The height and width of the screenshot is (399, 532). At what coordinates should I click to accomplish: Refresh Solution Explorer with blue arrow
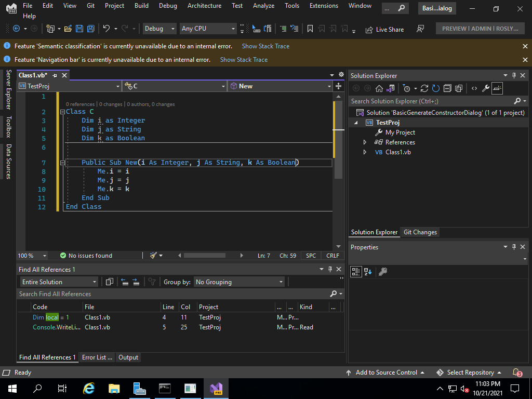436,88
